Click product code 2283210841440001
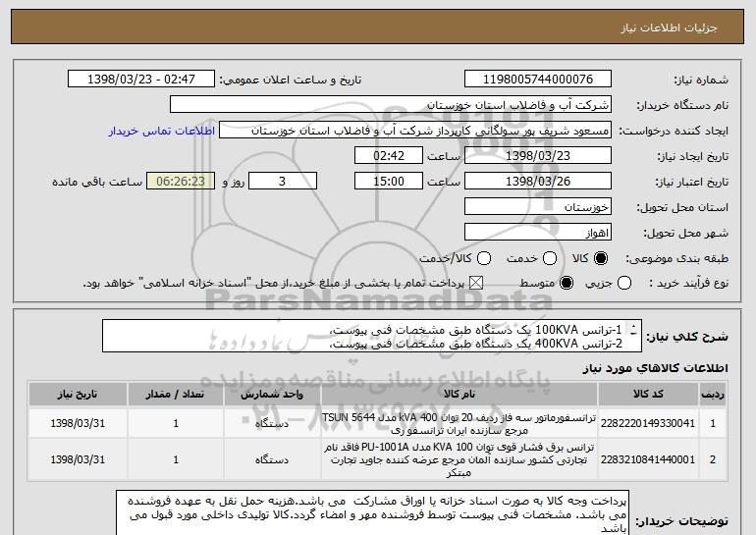This screenshot has height=535, width=756. point(648,459)
